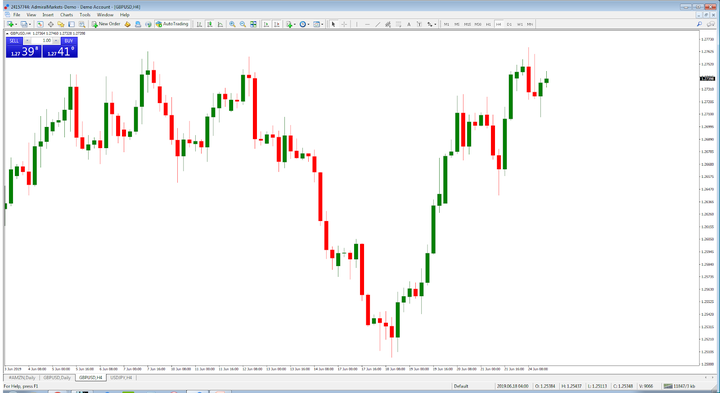The width and height of the screenshot is (720, 393).
Task: Zoom out on the chart
Action: click(243, 24)
